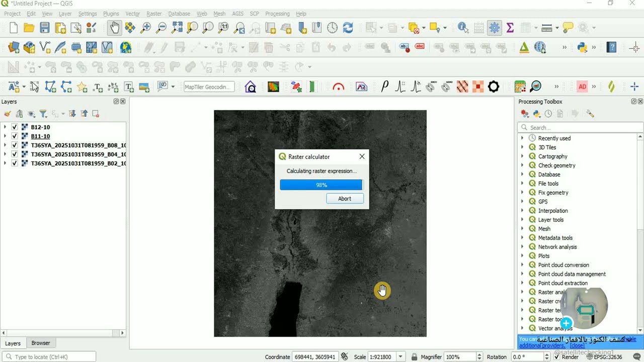Open the Scale dropdown in status bar
This screenshot has width=644, height=362.
(400, 357)
